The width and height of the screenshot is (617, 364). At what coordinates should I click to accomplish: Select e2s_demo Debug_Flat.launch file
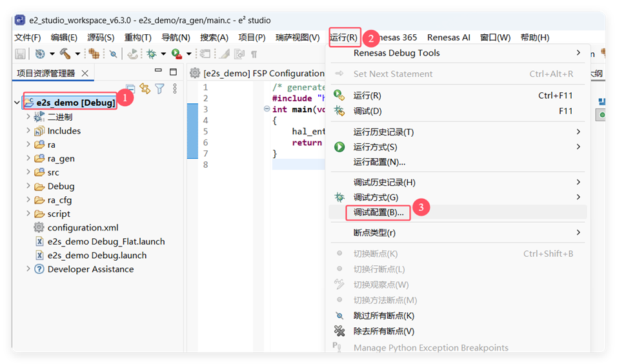coord(106,241)
